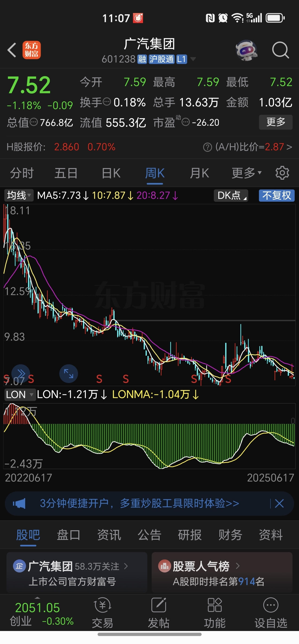
Task: Tap the back arrow icon
Action: point(12,50)
